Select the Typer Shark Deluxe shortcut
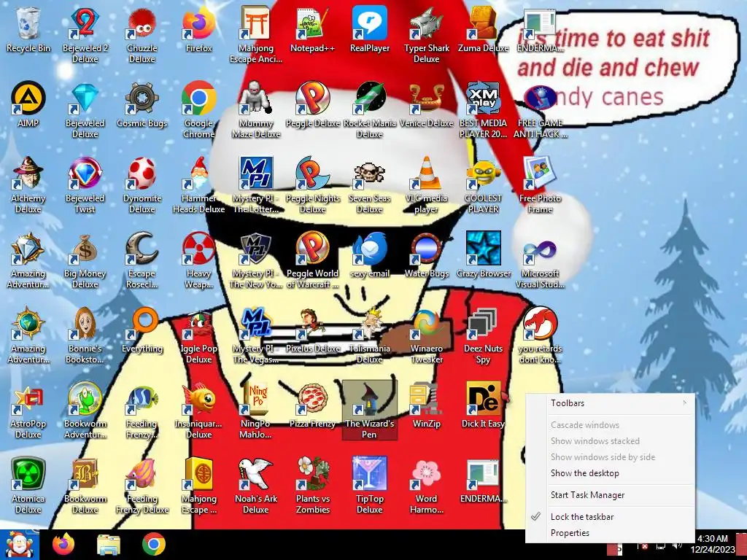The image size is (747, 560). 426,34
